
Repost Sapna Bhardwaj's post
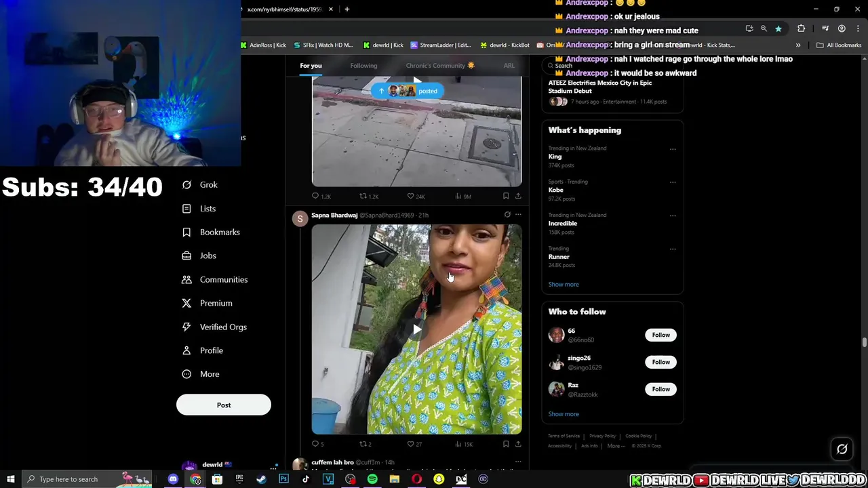click(x=365, y=444)
